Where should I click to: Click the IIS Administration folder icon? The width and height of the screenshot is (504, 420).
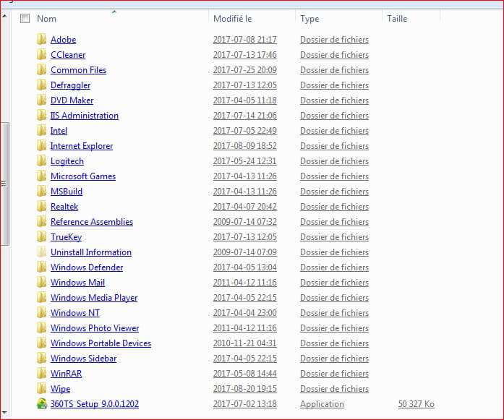coord(41,116)
